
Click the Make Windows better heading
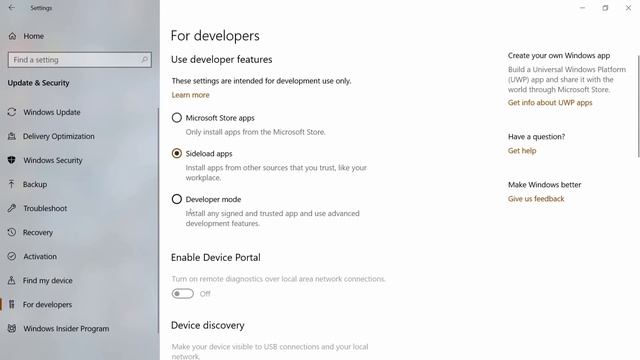coord(544,185)
